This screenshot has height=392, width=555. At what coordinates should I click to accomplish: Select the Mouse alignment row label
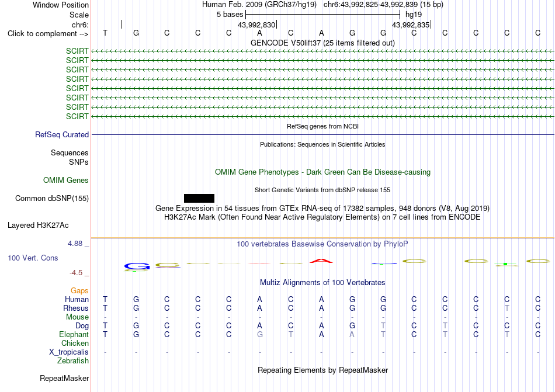click(x=77, y=317)
